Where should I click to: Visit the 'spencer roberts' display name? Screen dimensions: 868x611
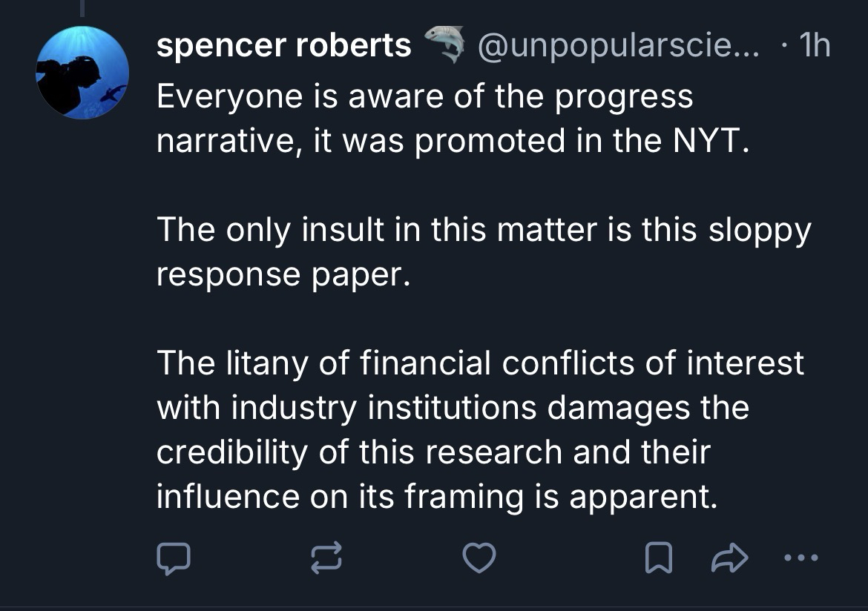(283, 47)
